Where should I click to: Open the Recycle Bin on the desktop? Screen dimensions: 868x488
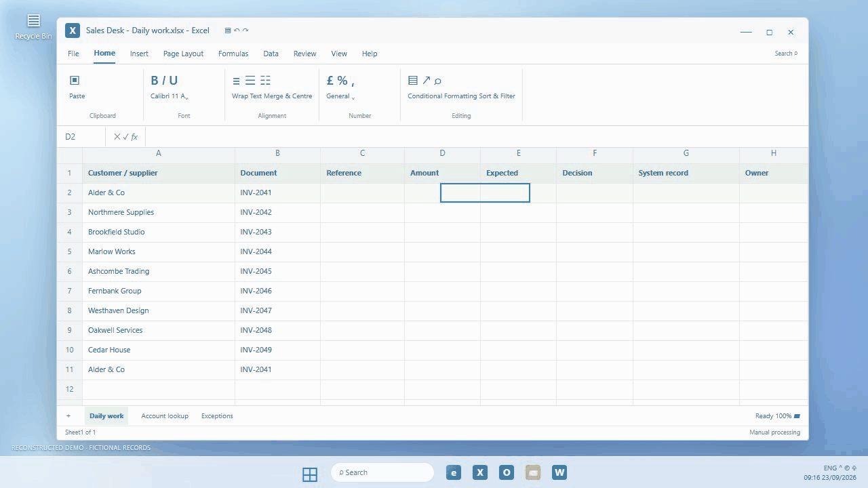33,26
